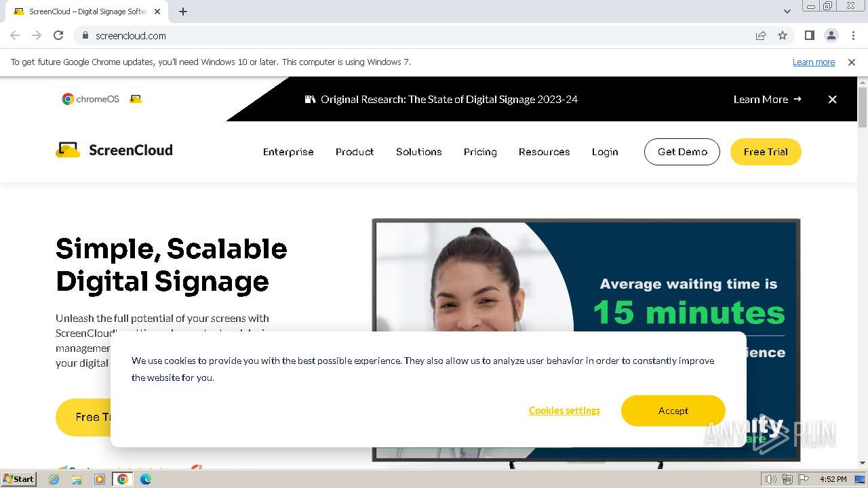Click the Login link

[605, 152]
